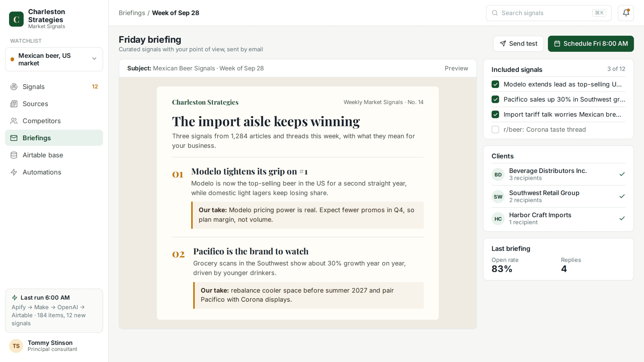
Task: Click the 'Friday briefing' page title
Action: coord(150,39)
